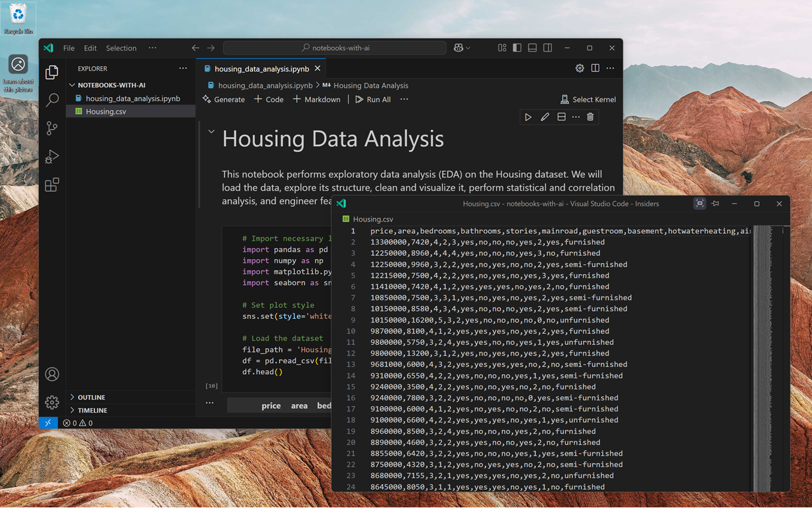Screen dimensions: 812x508
Task: Click Run All to execute the notebook
Action: [x=373, y=99]
